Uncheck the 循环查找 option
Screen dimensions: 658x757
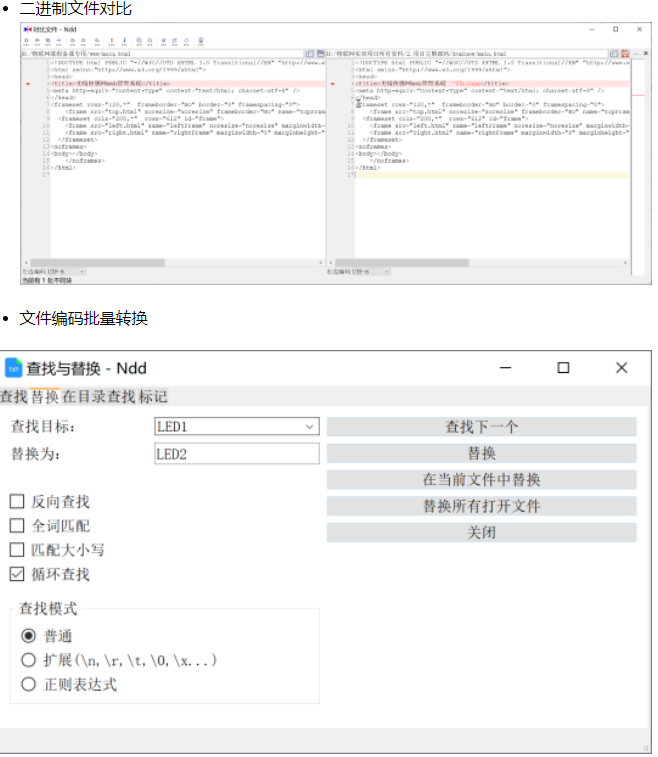point(17,574)
